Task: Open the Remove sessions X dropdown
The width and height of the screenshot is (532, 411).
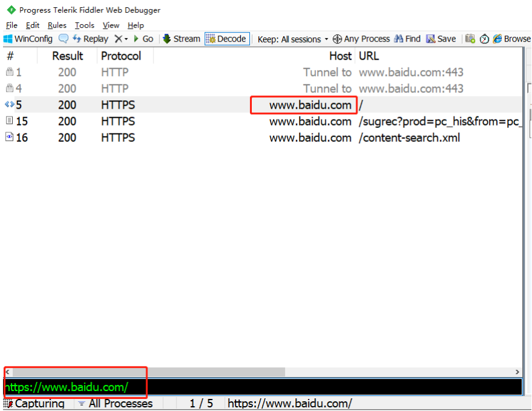Action: coord(121,39)
